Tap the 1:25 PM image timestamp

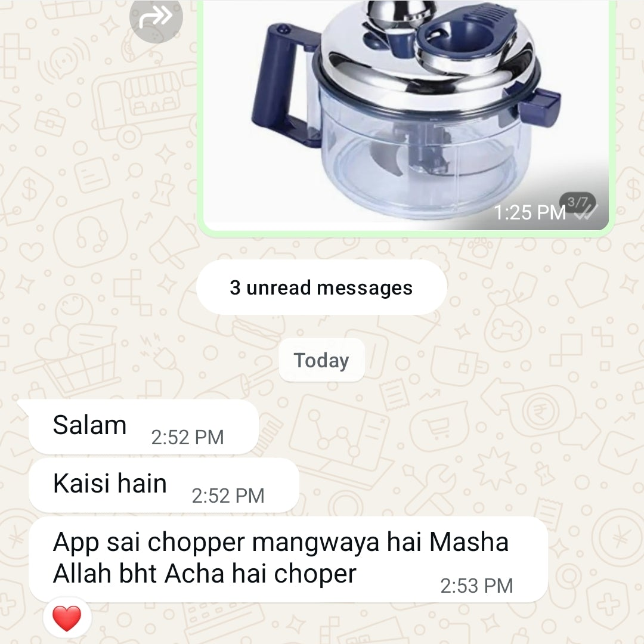pos(530,213)
